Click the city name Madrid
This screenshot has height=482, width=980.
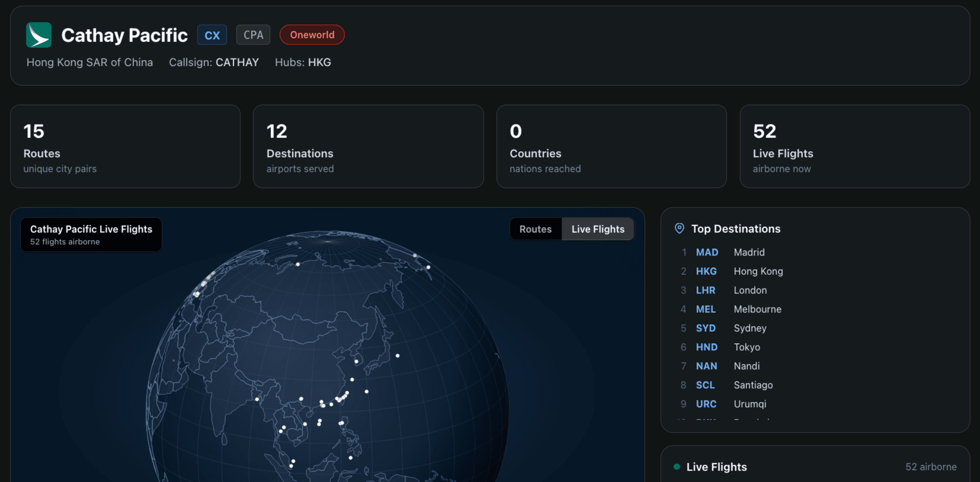click(749, 252)
